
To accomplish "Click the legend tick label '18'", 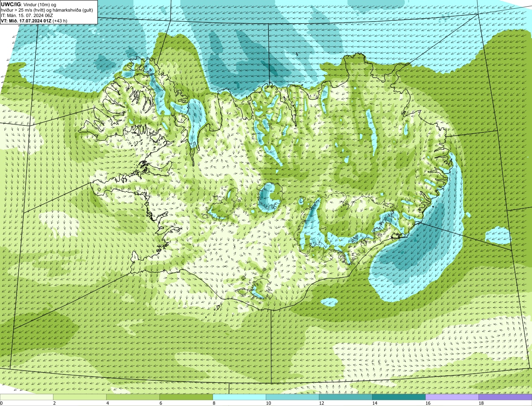I will point(481,403).
